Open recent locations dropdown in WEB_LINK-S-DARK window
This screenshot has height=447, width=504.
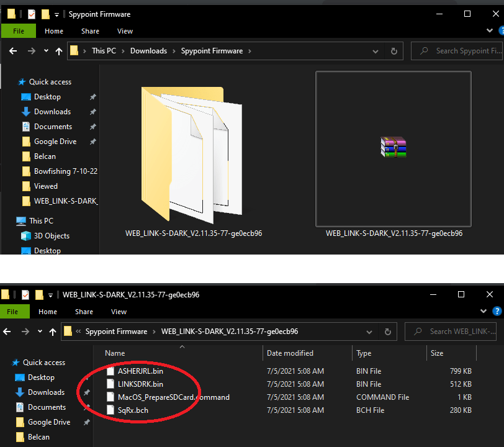40,332
